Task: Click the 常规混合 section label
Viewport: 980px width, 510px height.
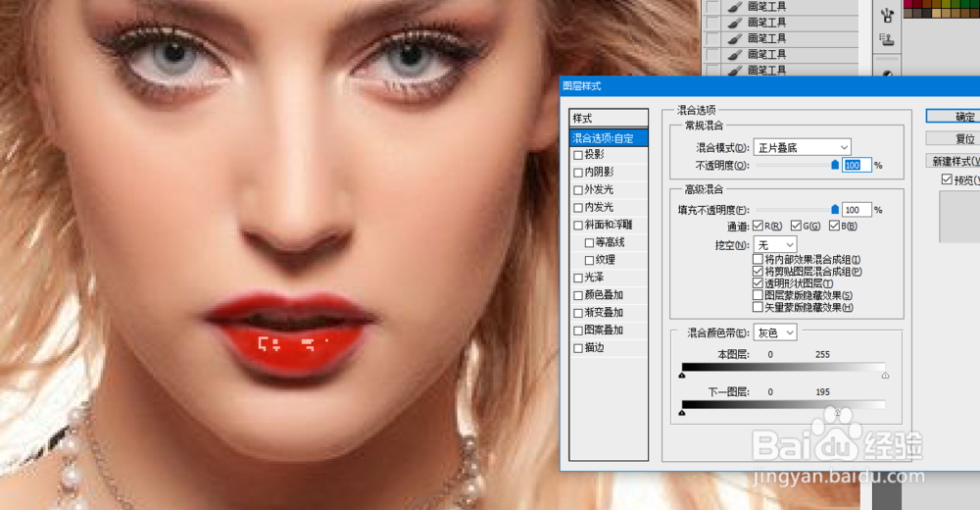Action: tap(704, 126)
